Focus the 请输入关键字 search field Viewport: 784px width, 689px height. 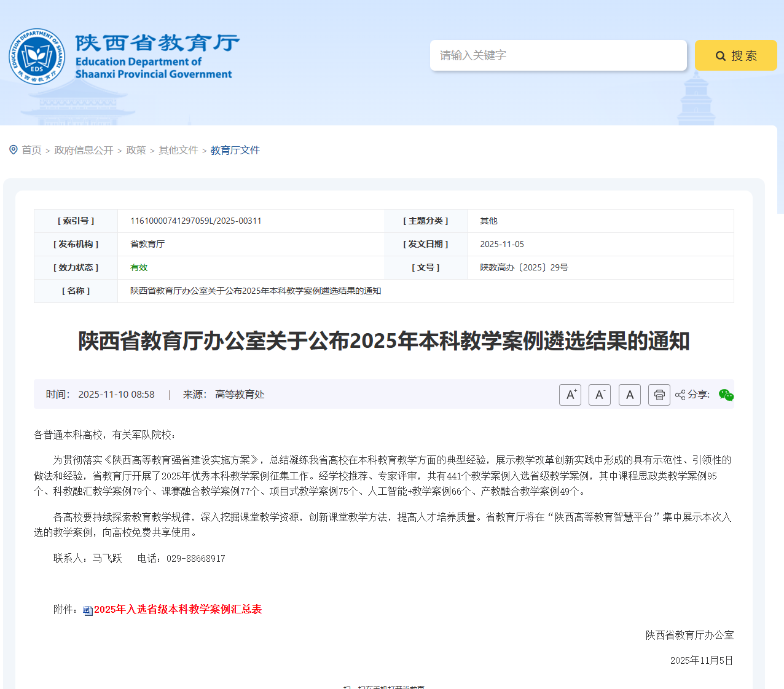point(558,55)
